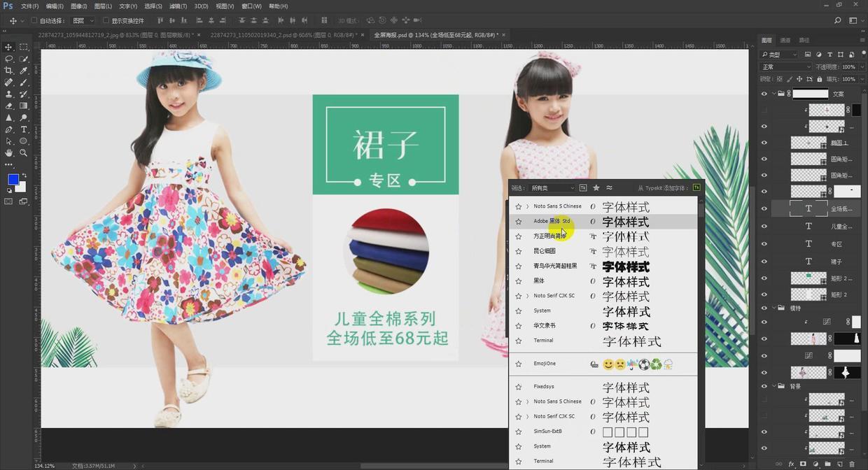Select the Horizontal Type tool

tap(24, 129)
